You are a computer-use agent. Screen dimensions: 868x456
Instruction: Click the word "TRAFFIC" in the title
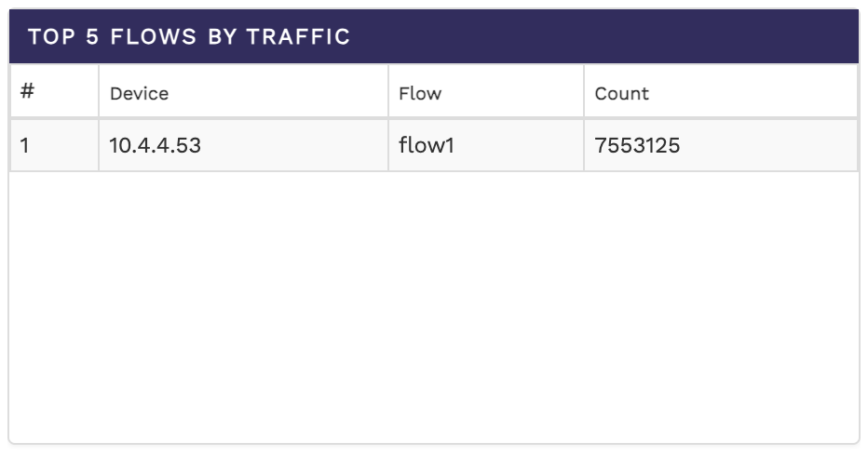pyautogui.click(x=298, y=37)
